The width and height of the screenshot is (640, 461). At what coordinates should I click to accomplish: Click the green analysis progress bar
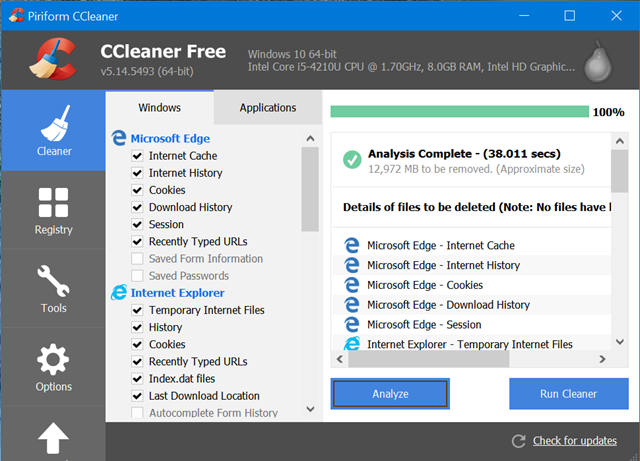[460, 111]
